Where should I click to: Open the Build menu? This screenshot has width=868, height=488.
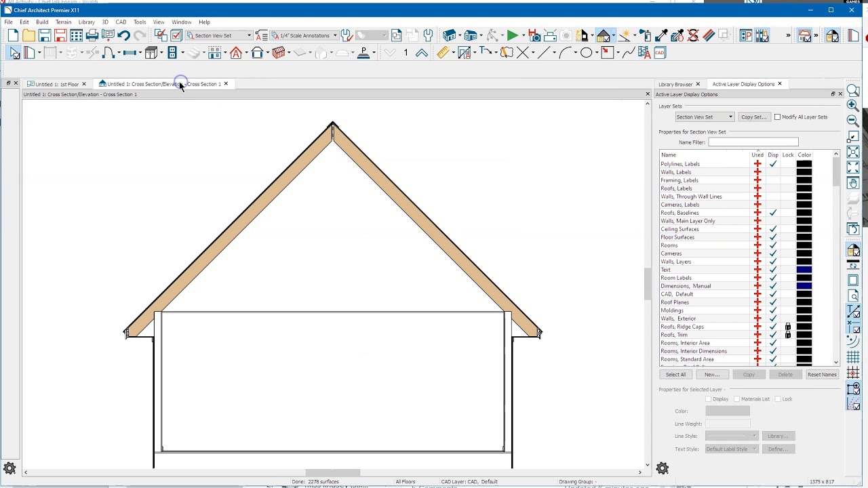point(42,22)
